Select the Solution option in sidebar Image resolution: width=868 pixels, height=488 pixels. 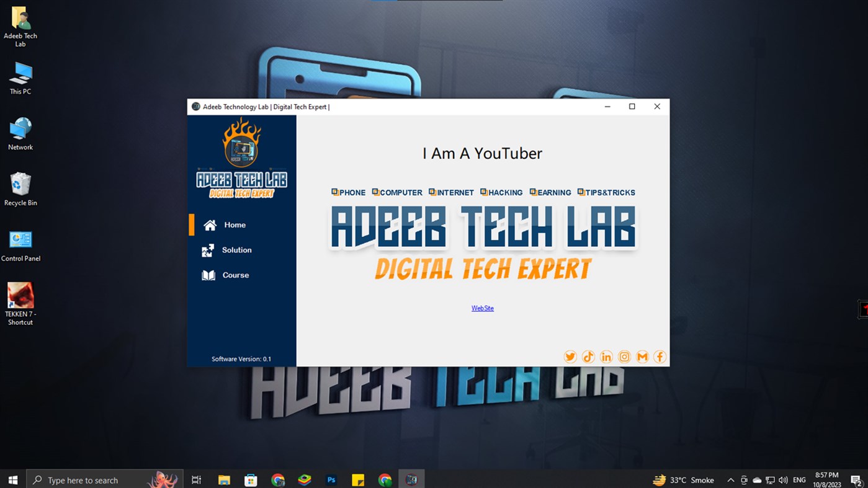[236, 250]
